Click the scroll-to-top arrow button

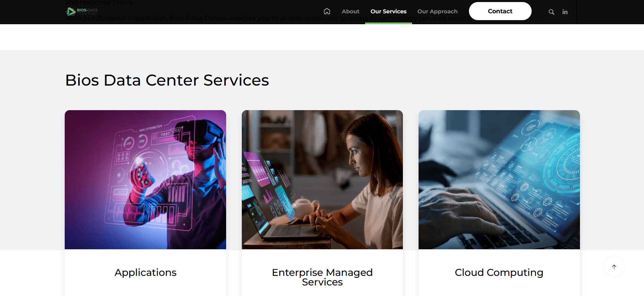click(614, 267)
